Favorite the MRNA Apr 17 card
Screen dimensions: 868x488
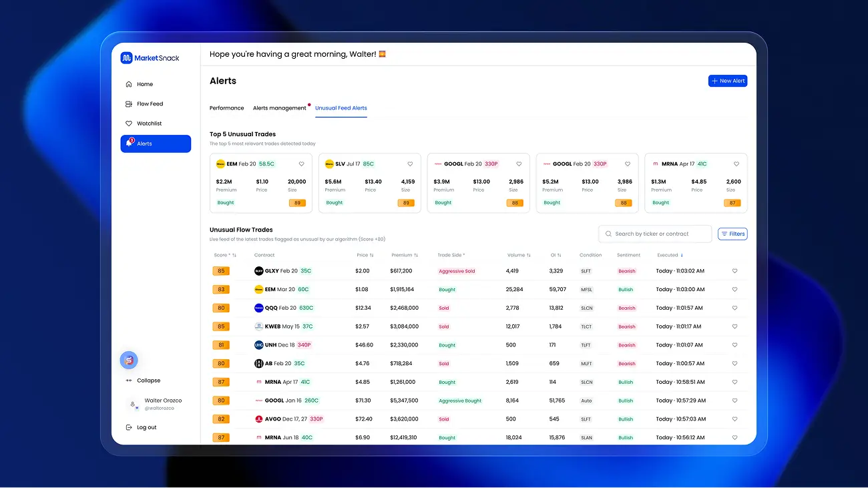click(736, 164)
